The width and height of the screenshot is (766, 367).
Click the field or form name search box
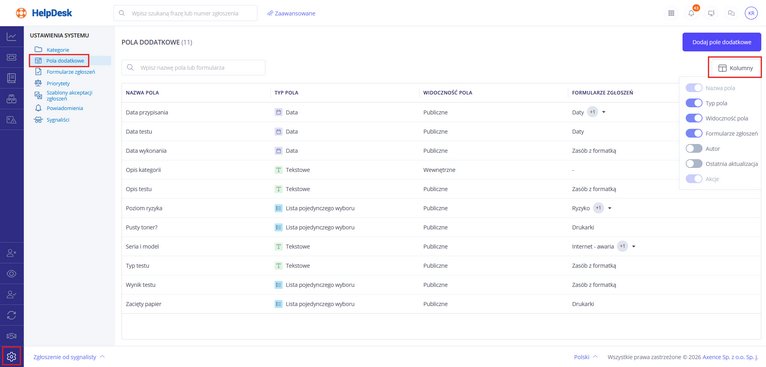(193, 67)
